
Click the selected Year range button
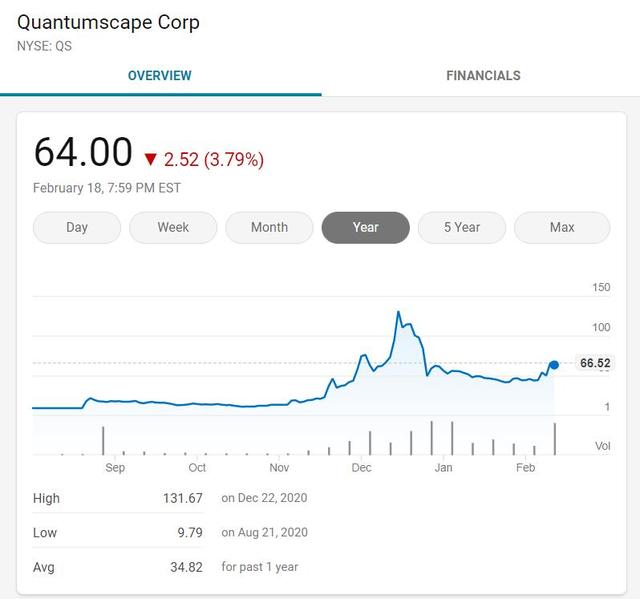(x=366, y=227)
